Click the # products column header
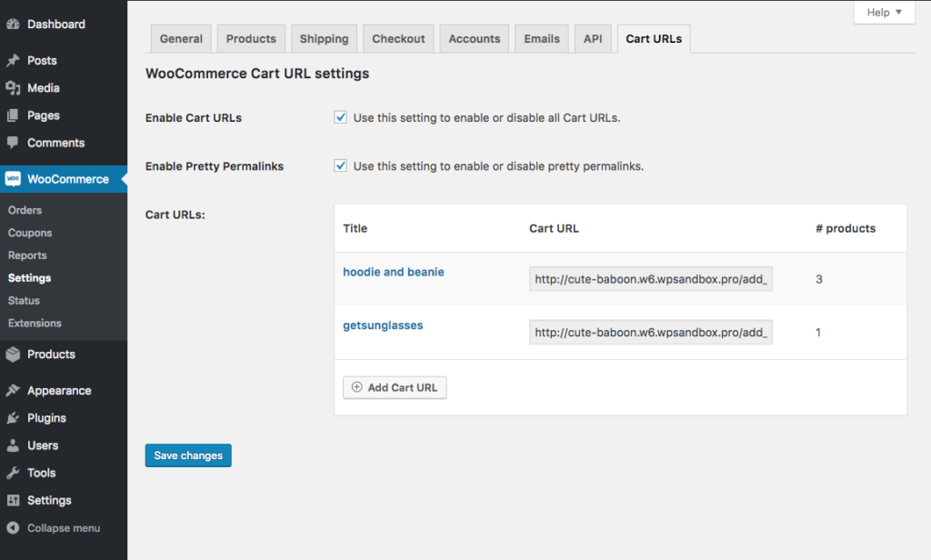 (x=846, y=228)
